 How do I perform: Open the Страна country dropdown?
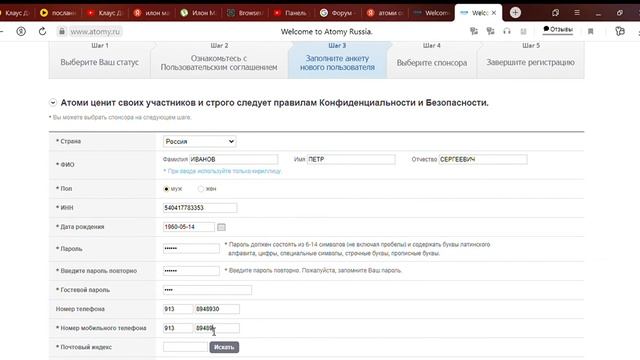[x=200, y=141]
